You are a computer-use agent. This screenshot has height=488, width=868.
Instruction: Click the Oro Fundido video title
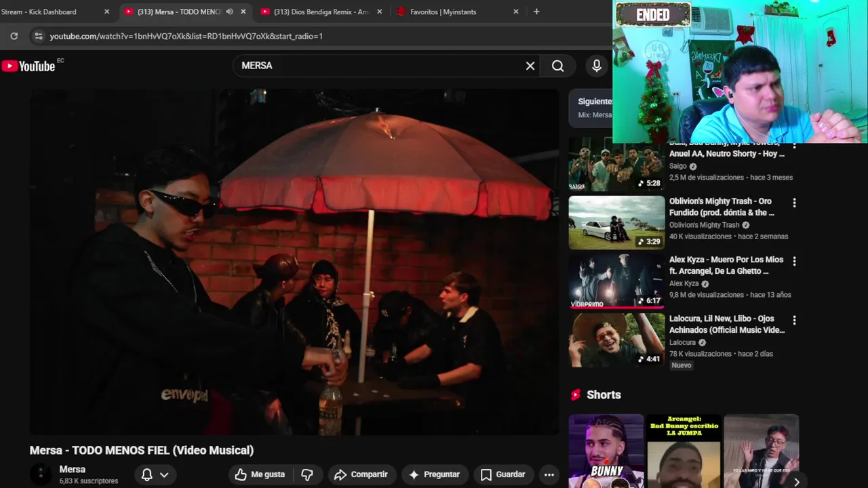pyautogui.click(x=722, y=207)
